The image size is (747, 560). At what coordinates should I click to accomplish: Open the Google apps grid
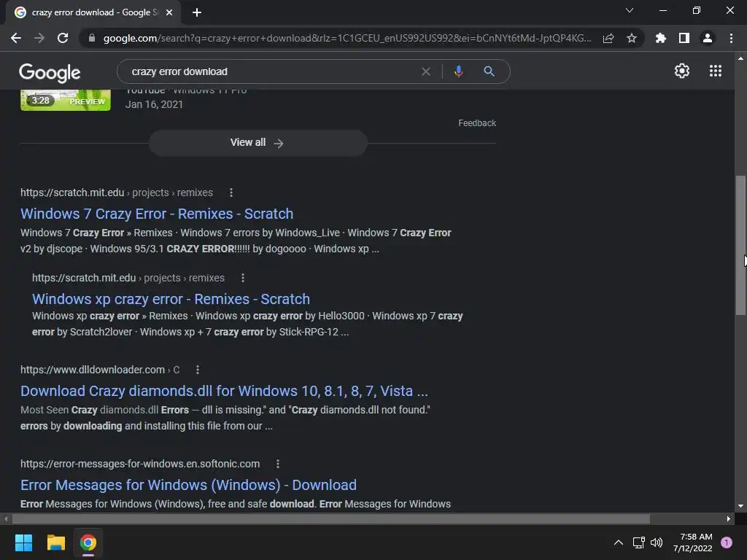tap(716, 71)
